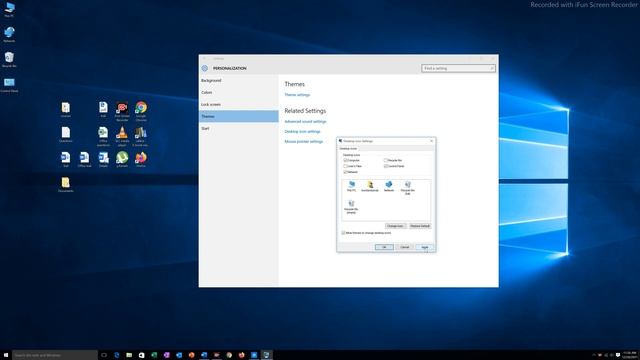Launch Microsoft Edge from the taskbar
The height and width of the screenshot is (360, 640).
[117, 355]
